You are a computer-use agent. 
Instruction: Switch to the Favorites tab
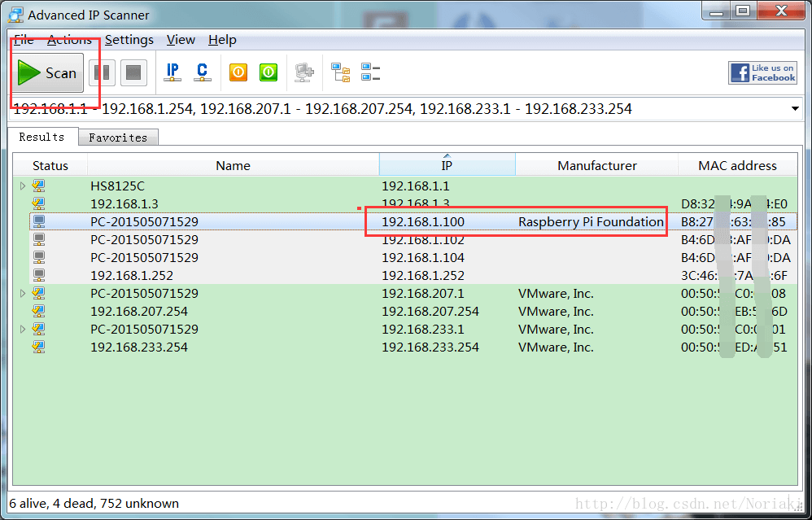click(118, 138)
